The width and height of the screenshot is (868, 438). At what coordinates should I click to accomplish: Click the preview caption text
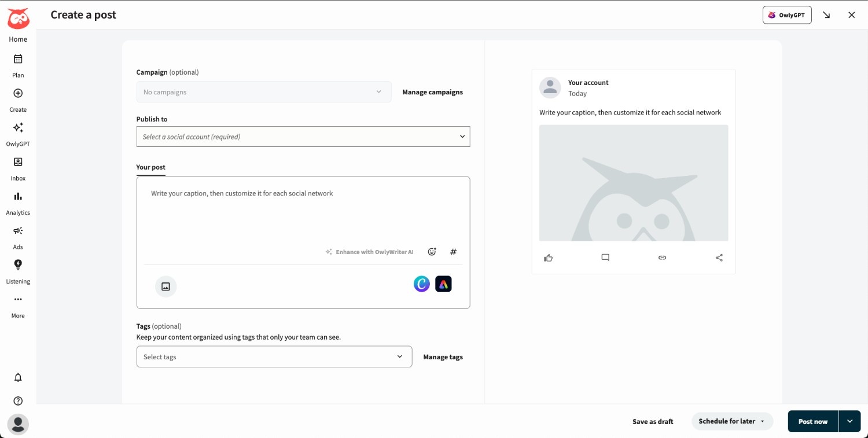(630, 112)
